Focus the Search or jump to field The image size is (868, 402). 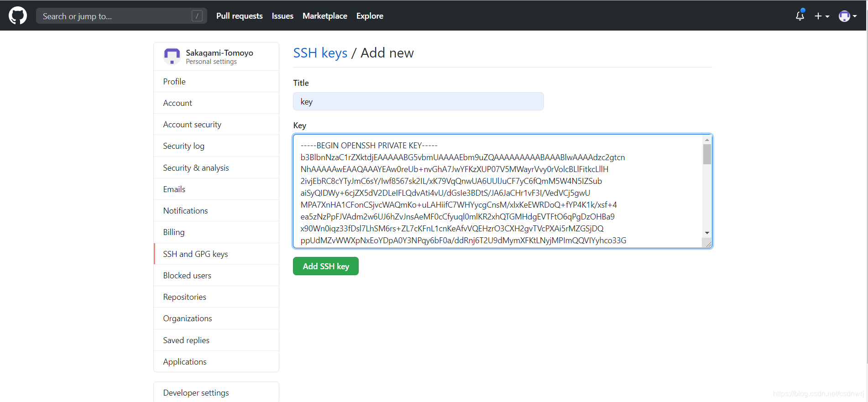121,16
